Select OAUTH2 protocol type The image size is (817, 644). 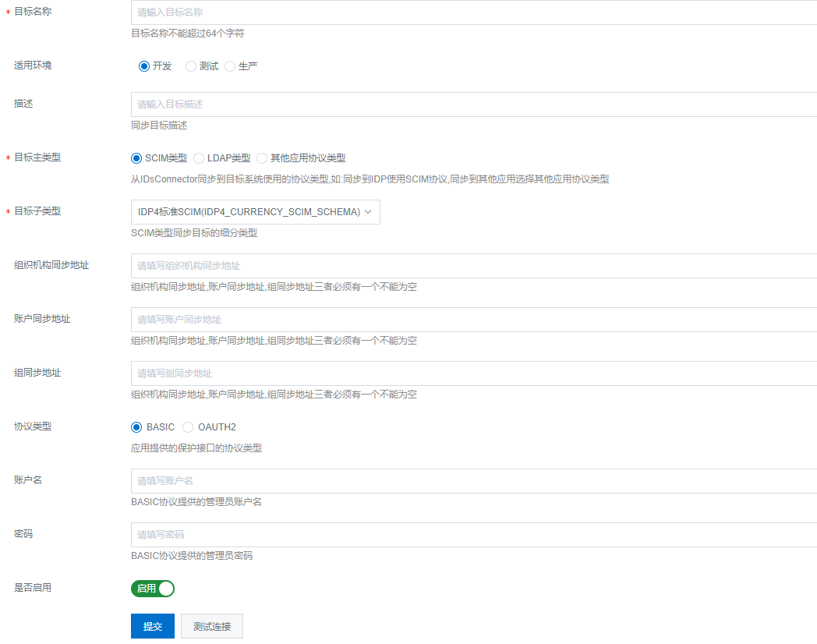click(188, 427)
